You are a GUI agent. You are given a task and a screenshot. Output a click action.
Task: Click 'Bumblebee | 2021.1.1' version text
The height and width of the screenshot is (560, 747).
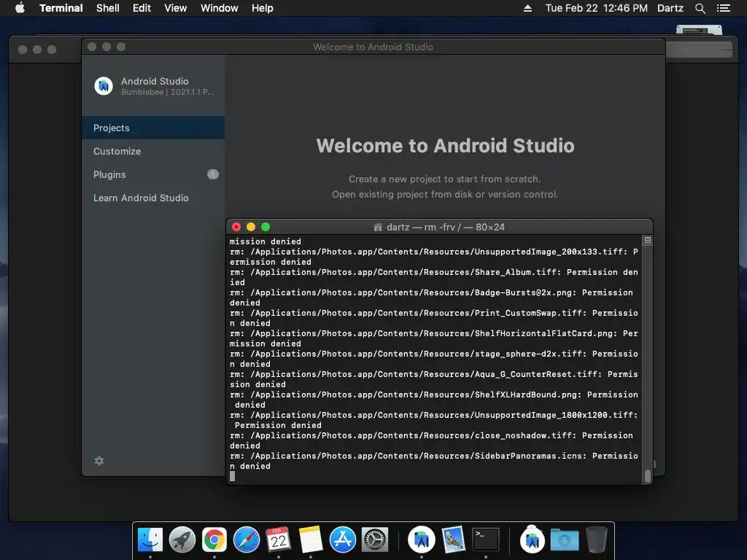[x=167, y=92]
